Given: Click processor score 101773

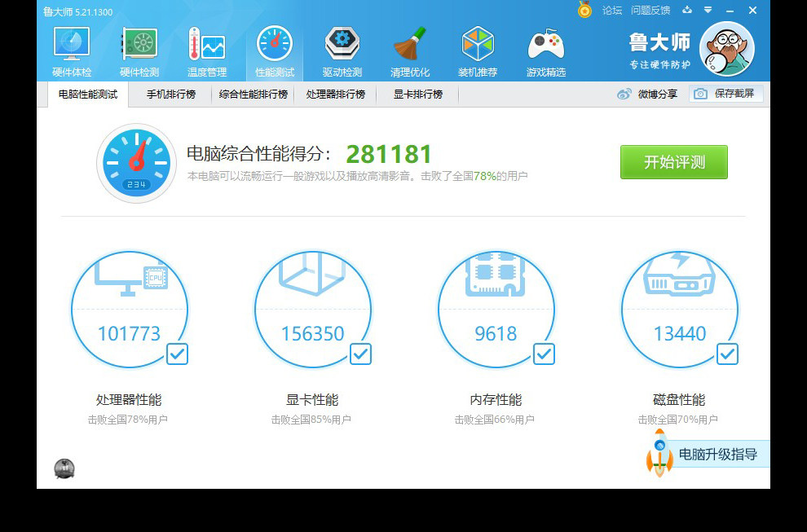Looking at the screenshot, I should tap(129, 333).
